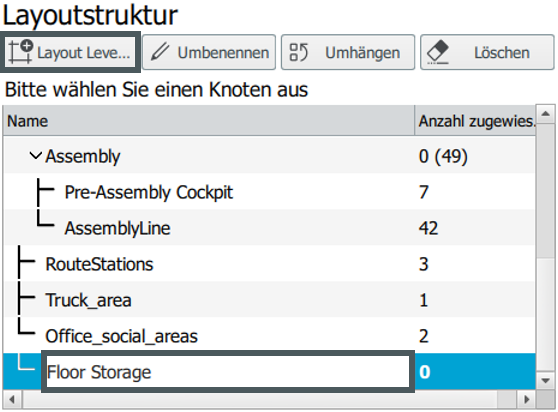Select the Pre-Assembly Cockpit node
558x412 pixels.
click(x=148, y=192)
